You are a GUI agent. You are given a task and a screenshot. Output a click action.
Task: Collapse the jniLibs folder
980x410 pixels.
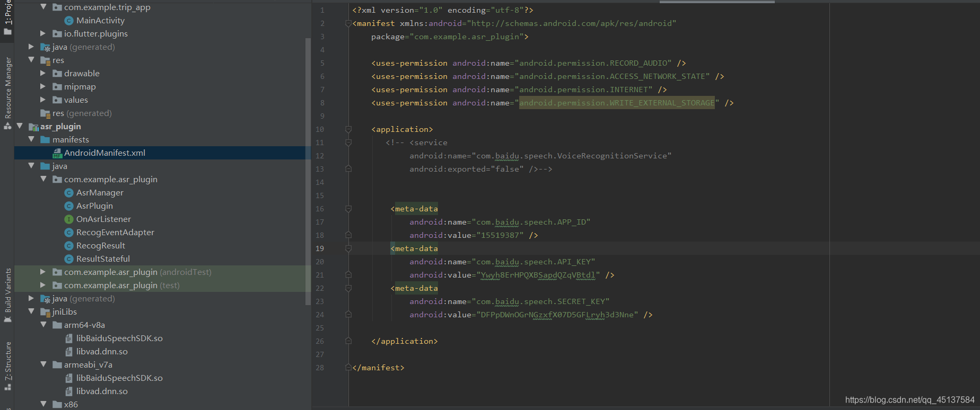tap(31, 311)
